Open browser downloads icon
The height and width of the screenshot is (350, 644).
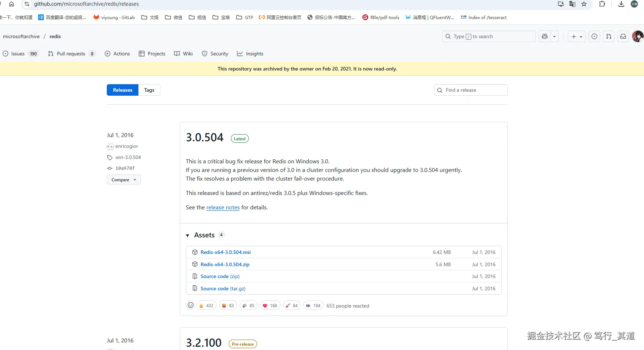click(x=621, y=4)
